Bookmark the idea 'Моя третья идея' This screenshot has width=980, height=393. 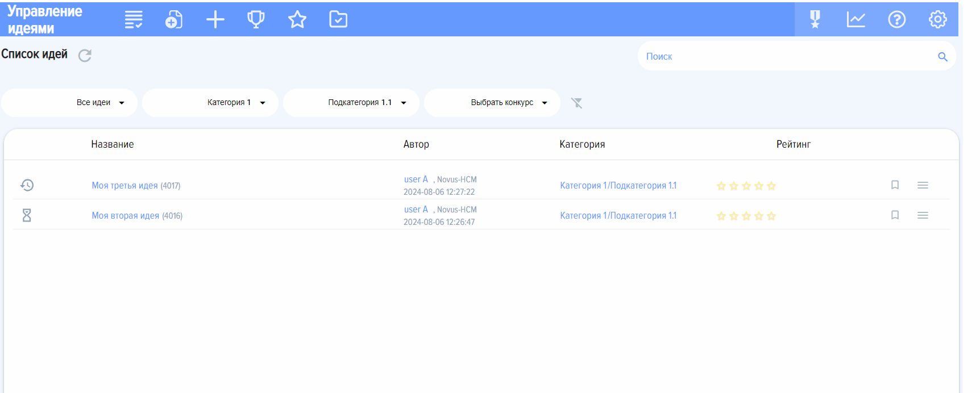pos(895,185)
